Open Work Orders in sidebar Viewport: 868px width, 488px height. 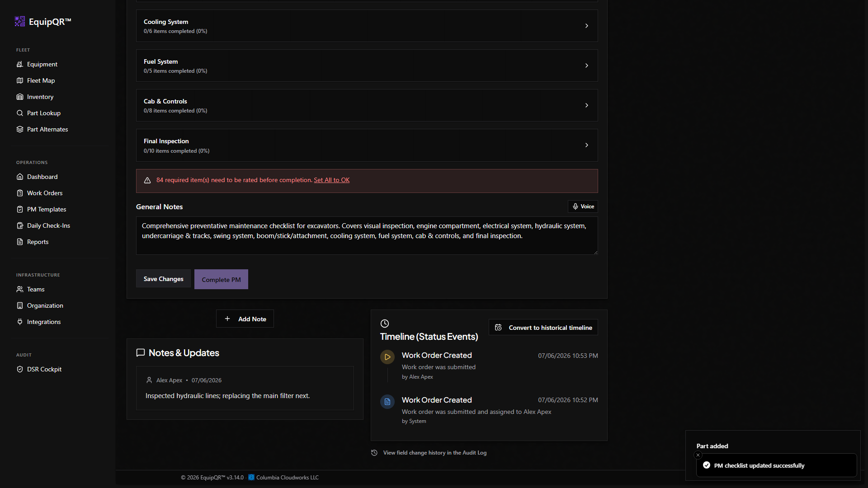click(x=45, y=193)
